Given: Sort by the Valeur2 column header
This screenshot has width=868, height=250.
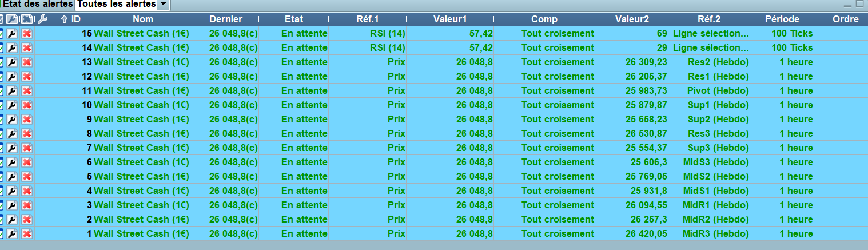Looking at the screenshot, I should (632, 19).
